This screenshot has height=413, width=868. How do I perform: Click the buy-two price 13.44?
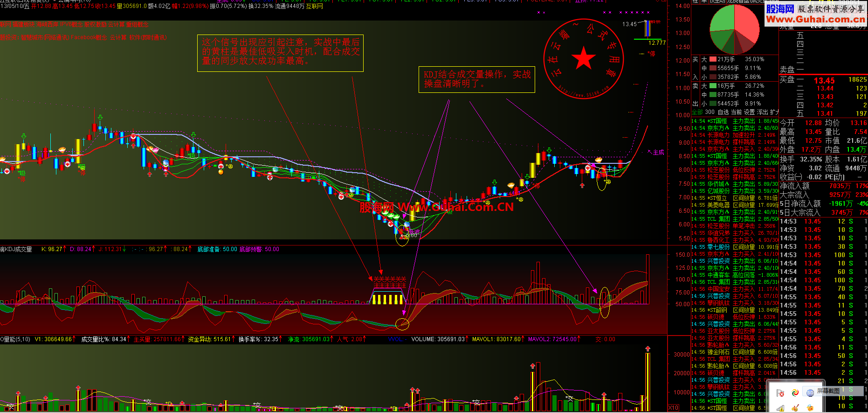[x=825, y=88]
